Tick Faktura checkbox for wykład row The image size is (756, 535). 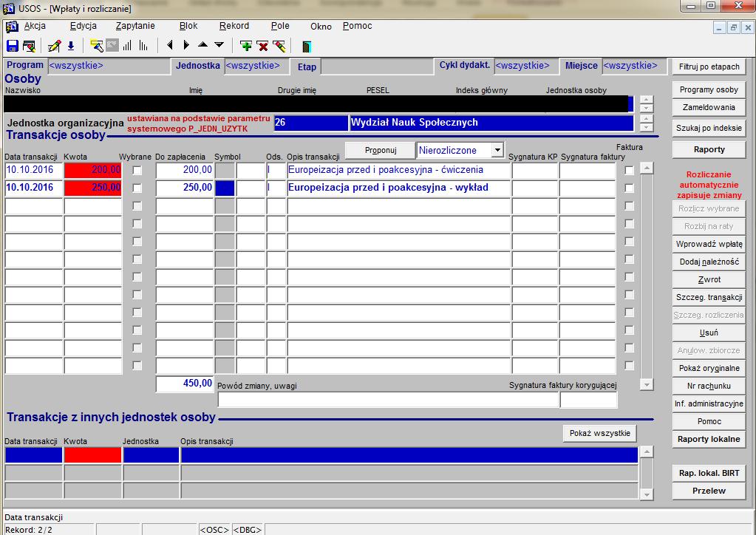629,188
